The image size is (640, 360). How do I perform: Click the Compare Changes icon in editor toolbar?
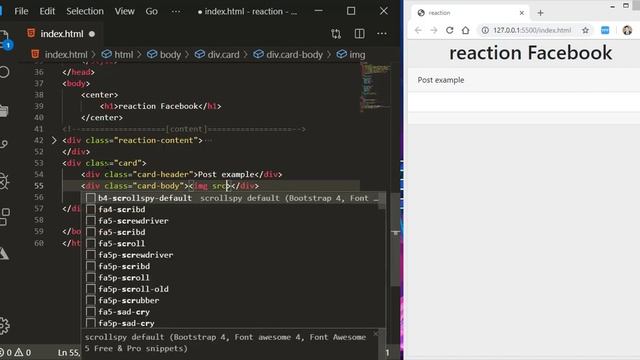[336, 34]
